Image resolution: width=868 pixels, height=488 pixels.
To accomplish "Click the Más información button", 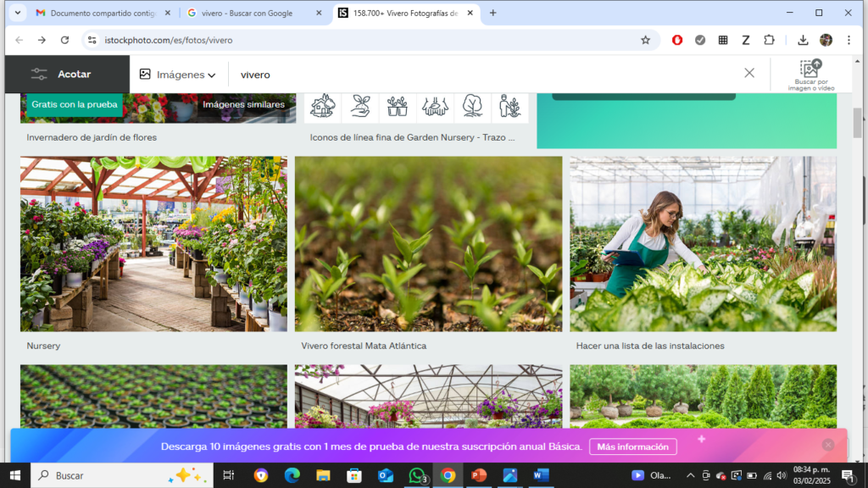I will pyautogui.click(x=633, y=446).
